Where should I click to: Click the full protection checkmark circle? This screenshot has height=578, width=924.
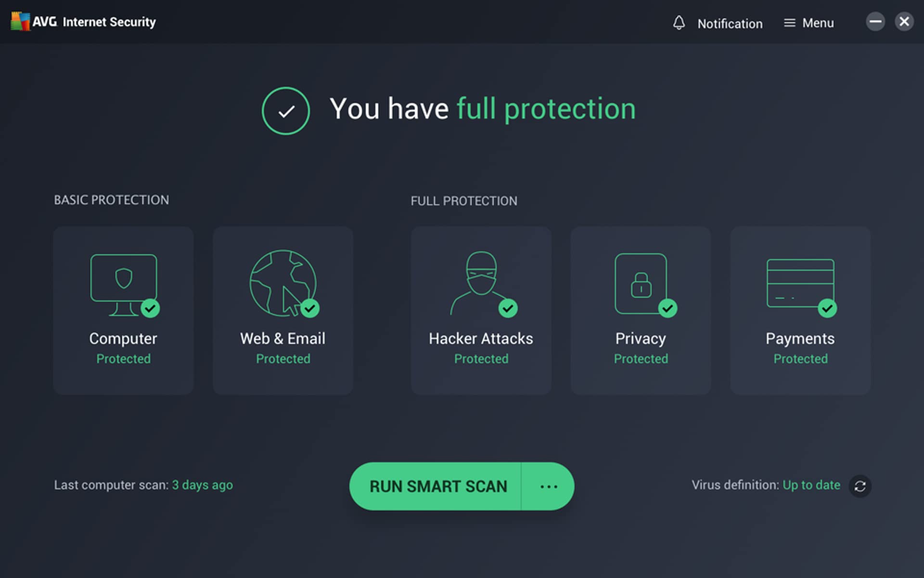click(286, 111)
